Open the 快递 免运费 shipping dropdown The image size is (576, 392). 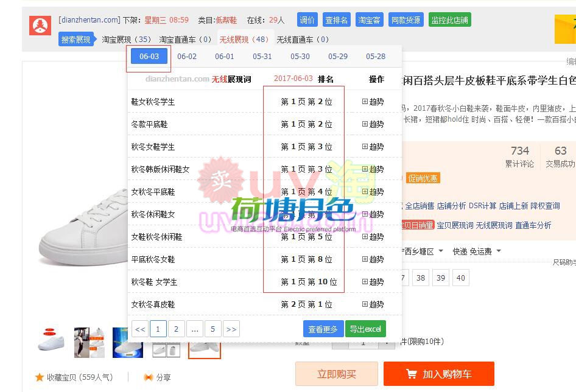coord(477,251)
